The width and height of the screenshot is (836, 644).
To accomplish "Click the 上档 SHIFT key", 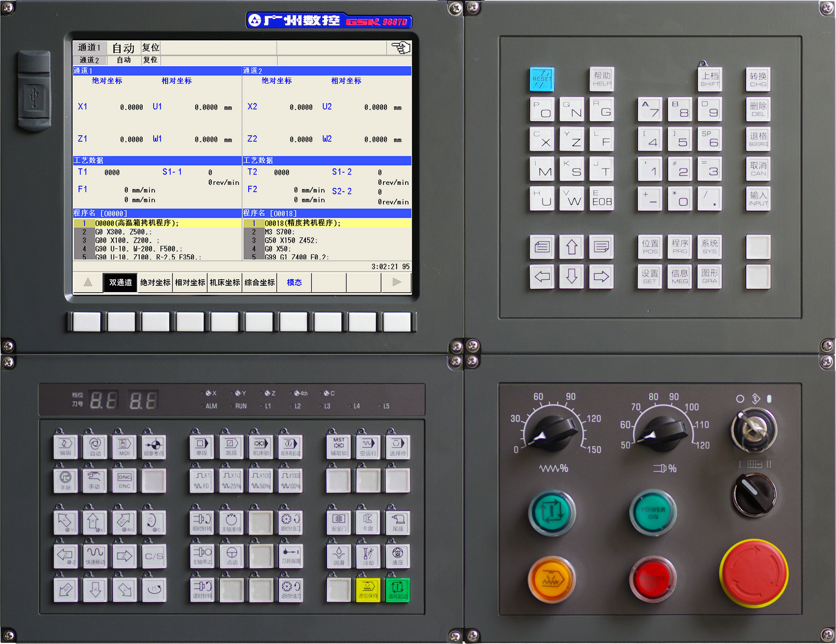I will point(709,79).
